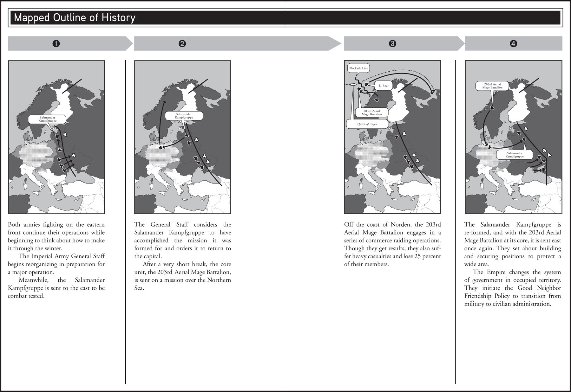Click the U-Boat icon on map 3
The image size is (571, 392).
coord(367,84)
